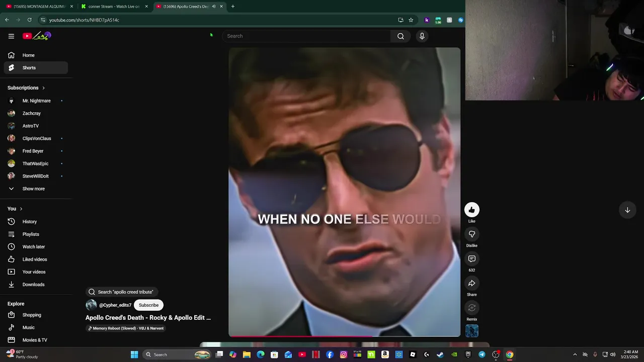This screenshot has width=644, height=362.
Task: Open Zachcray channel
Action: (x=36, y=113)
